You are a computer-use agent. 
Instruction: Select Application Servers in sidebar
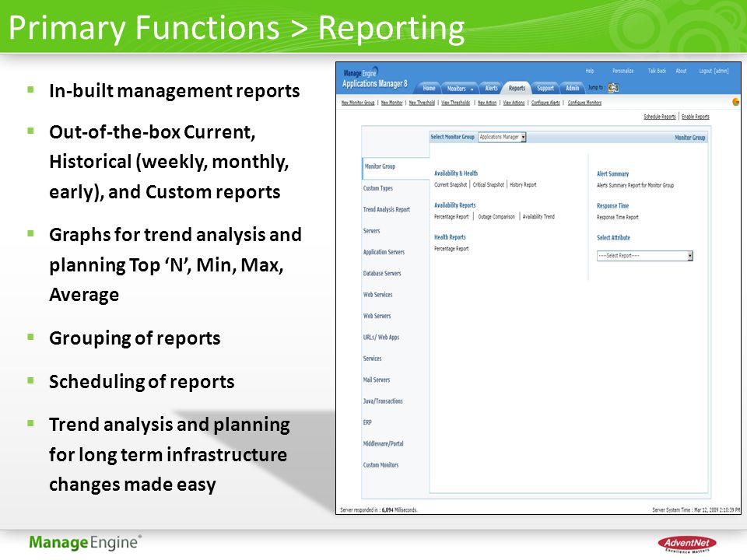(x=384, y=252)
